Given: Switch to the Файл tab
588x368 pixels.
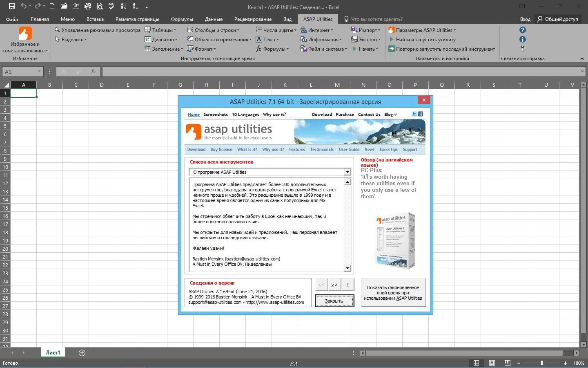Looking at the screenshot, I should (x=12, y=19).
